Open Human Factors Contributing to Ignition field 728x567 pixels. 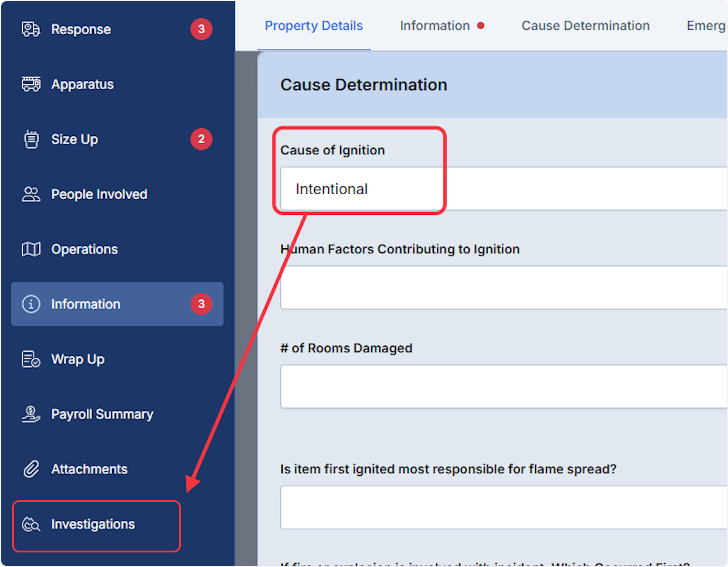(x=504, y=287)
